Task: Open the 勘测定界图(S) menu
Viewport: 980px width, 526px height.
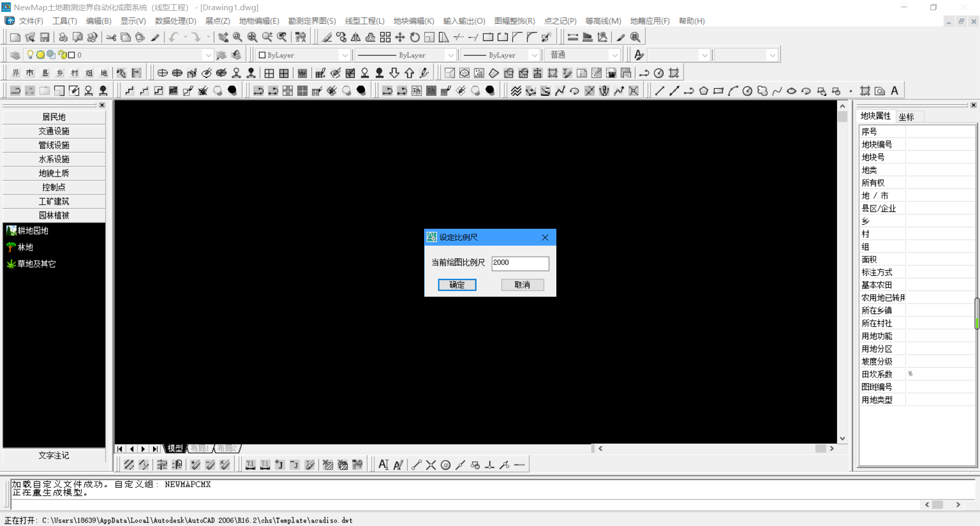Action: [312, 21]
